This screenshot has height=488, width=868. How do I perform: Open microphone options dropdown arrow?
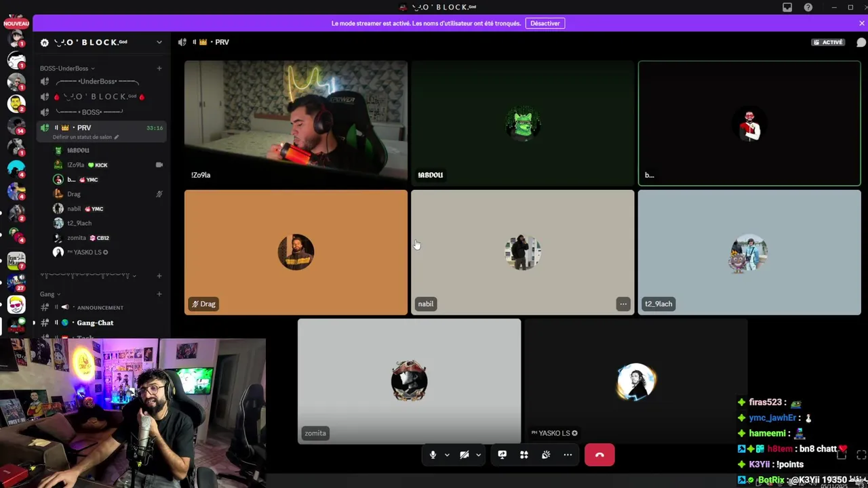tap(447, 455)
